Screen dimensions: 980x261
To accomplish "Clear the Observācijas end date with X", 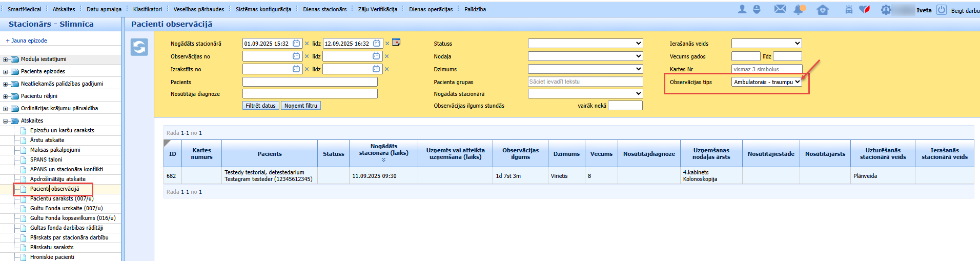I will coord(387,56).
